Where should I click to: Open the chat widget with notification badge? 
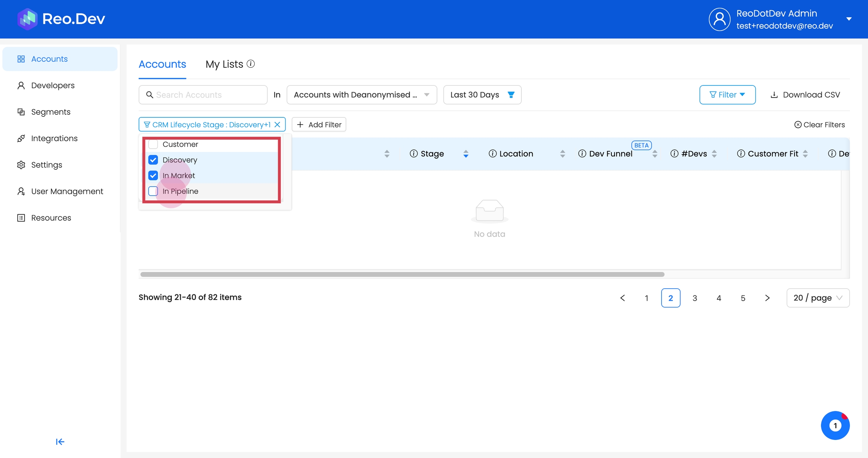[x=835, y=425]
